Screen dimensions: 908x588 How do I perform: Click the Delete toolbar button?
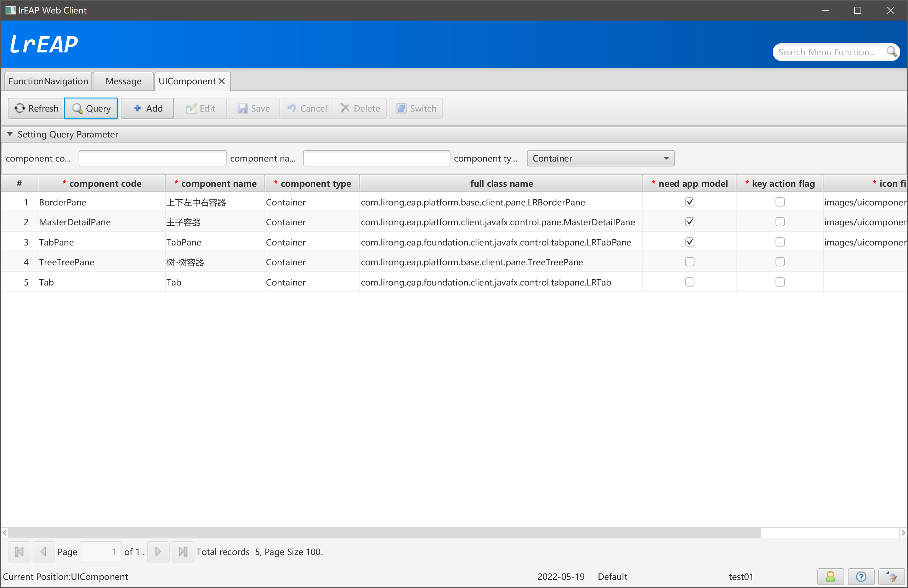click(360, 108)
